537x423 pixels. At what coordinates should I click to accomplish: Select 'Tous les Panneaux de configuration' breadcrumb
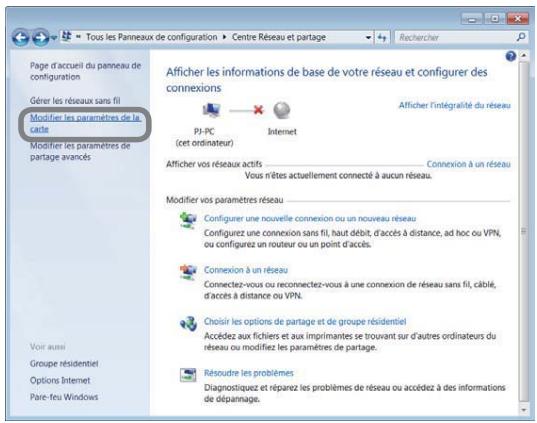pyautogui.click(x=151, y=37)
